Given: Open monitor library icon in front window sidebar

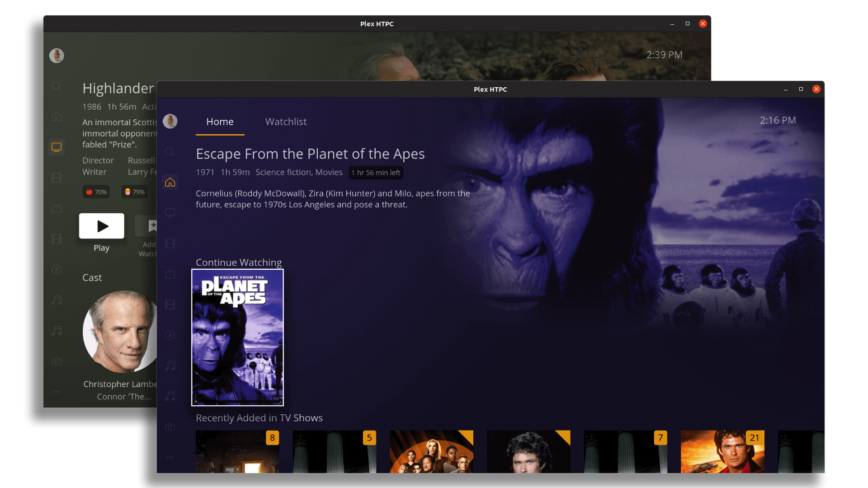Looking at the screenshot, I should coord(170,213).
